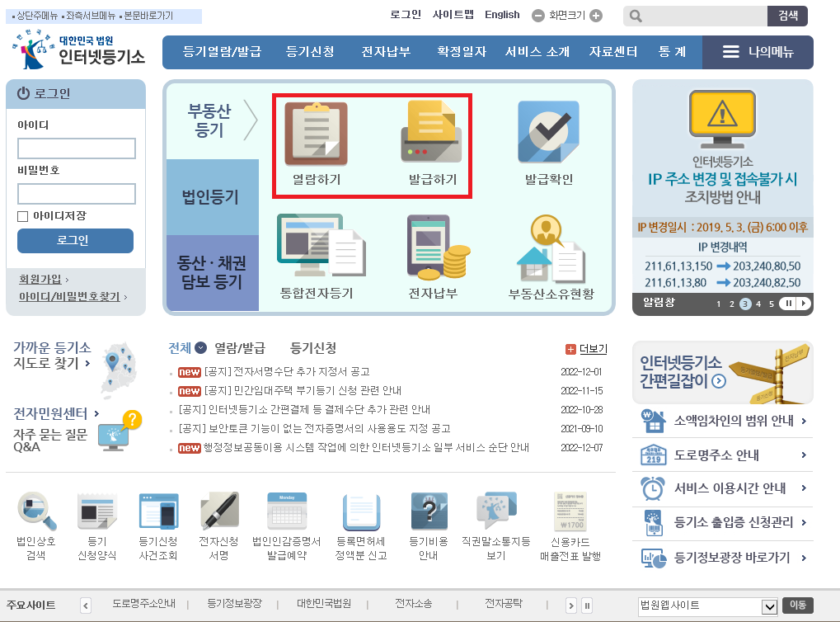Click the 등기비용 안내 question icon
Image resolution: width=840 pixels, height=622 pixels.
click(x=429, y=511)
